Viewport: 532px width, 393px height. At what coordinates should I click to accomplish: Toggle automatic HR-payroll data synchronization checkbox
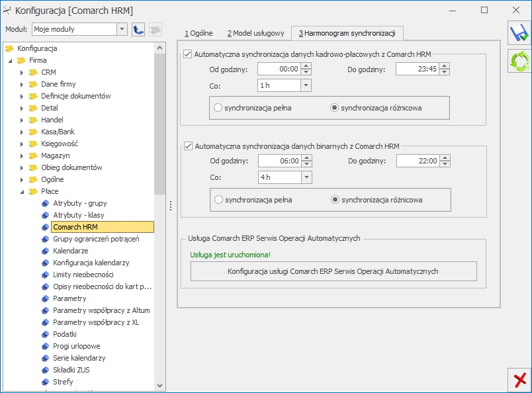pos(188,54)
